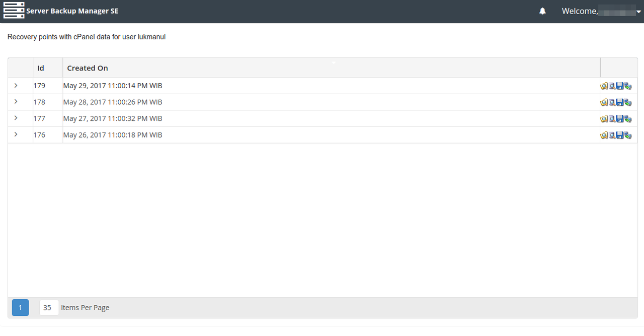Open the notifications bell
The height and width of the screenshot is (336, 644).
[x=542, y=11]
